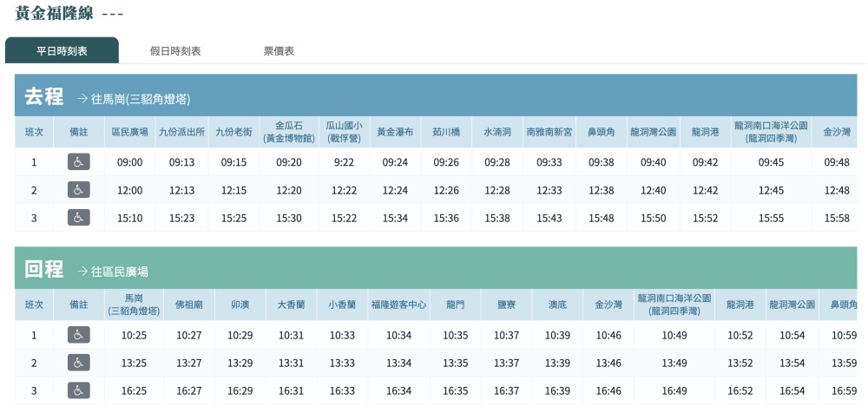Click the 福隆遊客中心 stop header

tap(398, 305)
